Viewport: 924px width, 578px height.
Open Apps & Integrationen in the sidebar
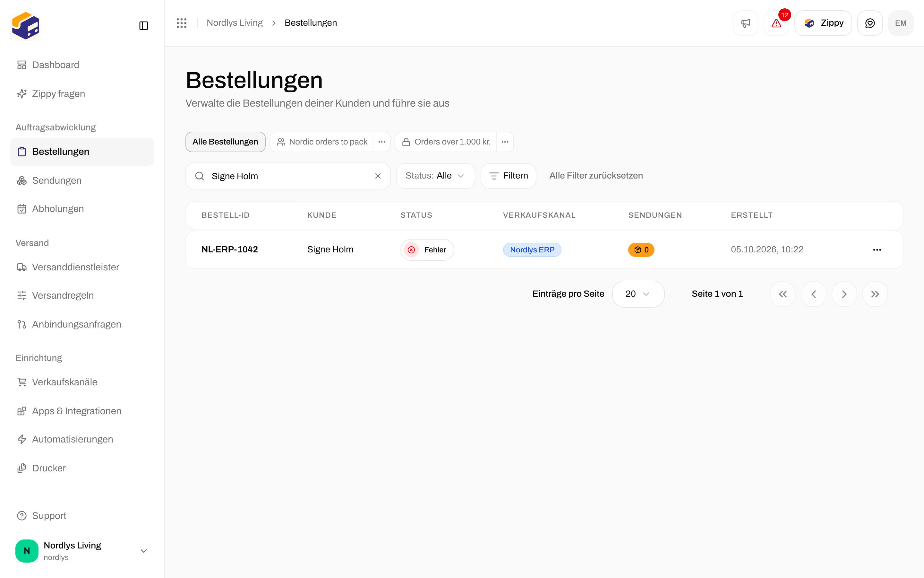coord(82,411)
